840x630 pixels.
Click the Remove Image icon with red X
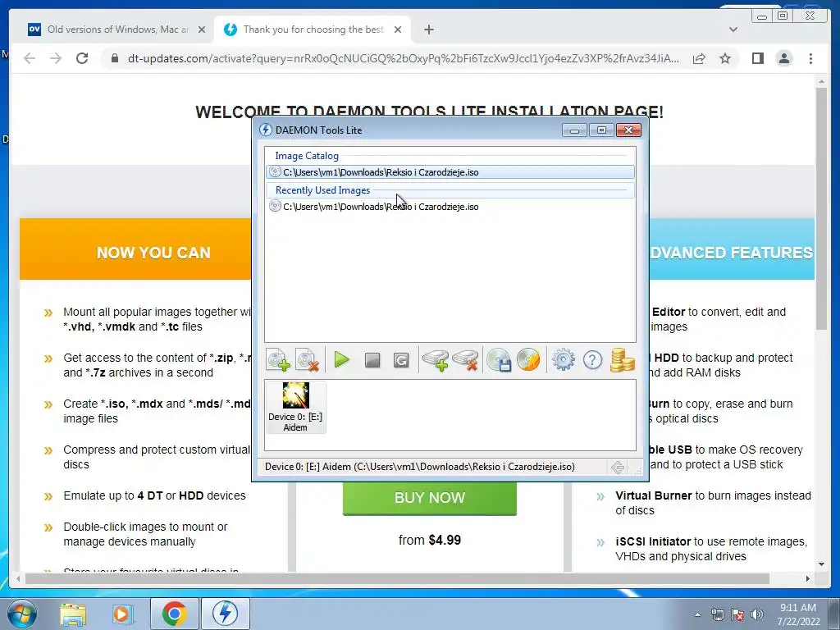[x=308, y=360]
